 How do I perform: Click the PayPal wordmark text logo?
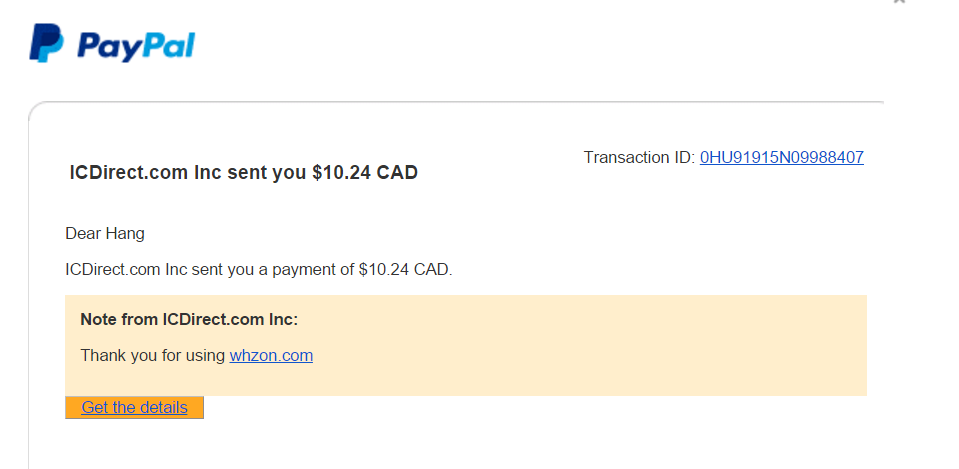click(136, 46)
